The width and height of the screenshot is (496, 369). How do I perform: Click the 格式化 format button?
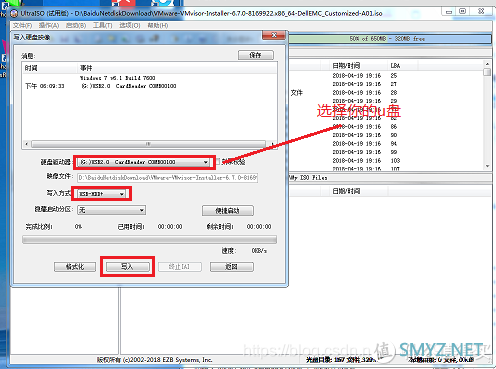(x=75, y=267)
